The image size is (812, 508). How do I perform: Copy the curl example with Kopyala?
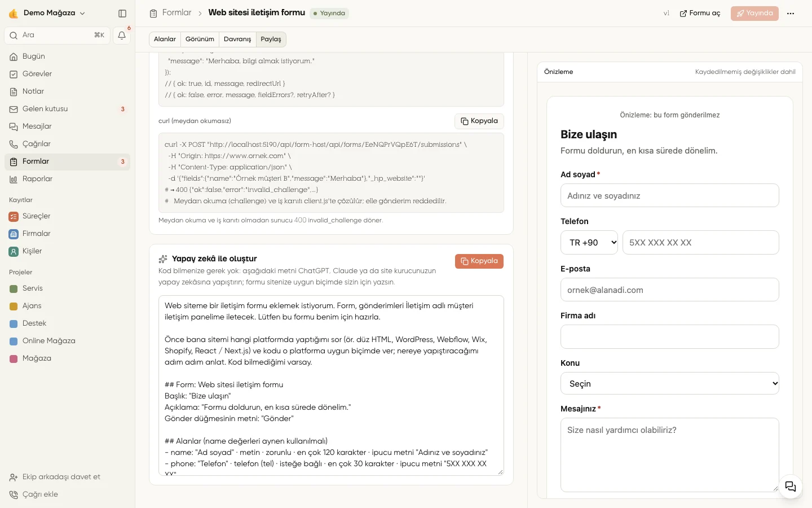pos(479,121)
